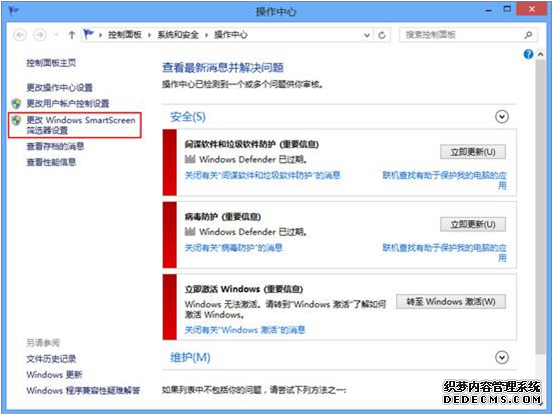Open 查看存档的消息
Screen dimensions: 552x414
point(55,146)
